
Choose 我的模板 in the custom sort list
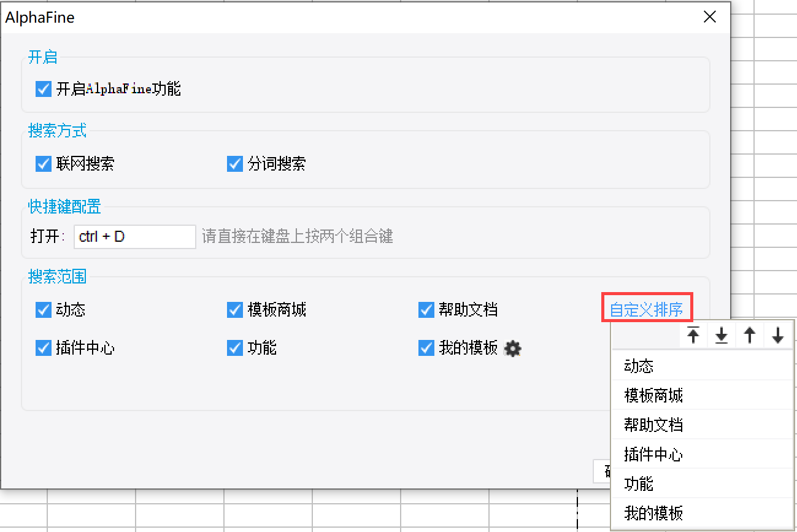click(703, 513)
